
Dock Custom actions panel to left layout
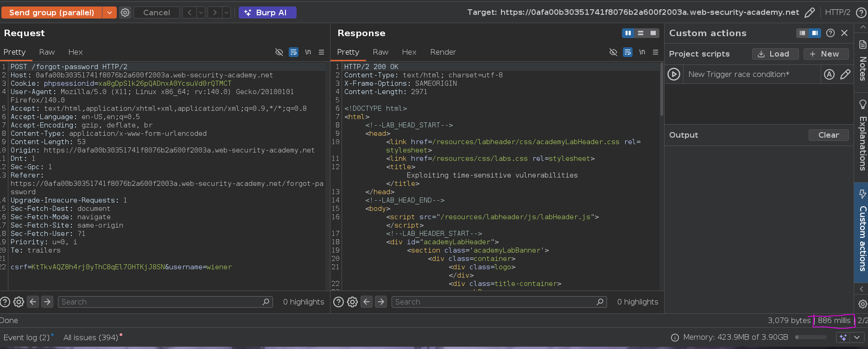tap(802, 33)
